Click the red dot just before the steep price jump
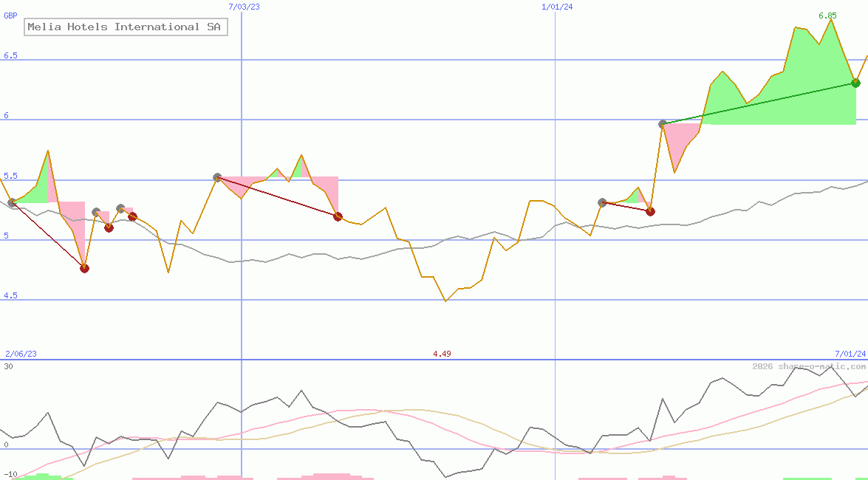 pyautogui.click(x=650, y=211)
